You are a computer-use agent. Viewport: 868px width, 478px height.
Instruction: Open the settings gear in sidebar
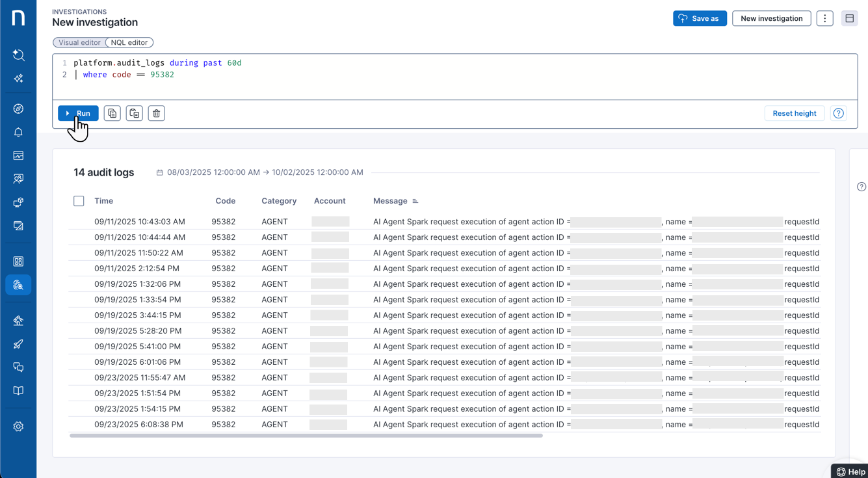pyautogui.click(x=18, y=427)
